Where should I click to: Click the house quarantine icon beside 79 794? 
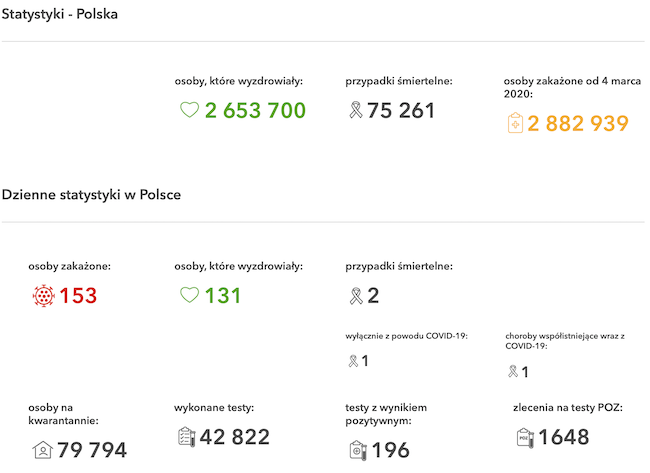(42, 450)
